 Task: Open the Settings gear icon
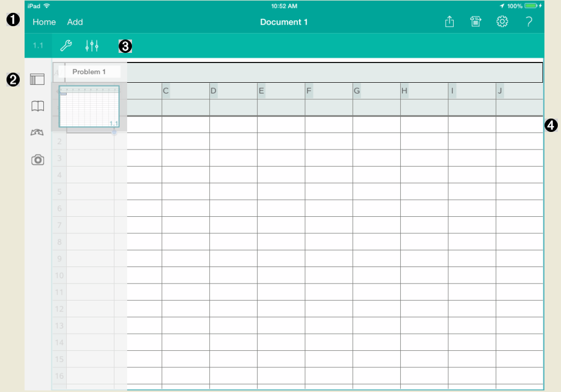[x=502, y=22]
